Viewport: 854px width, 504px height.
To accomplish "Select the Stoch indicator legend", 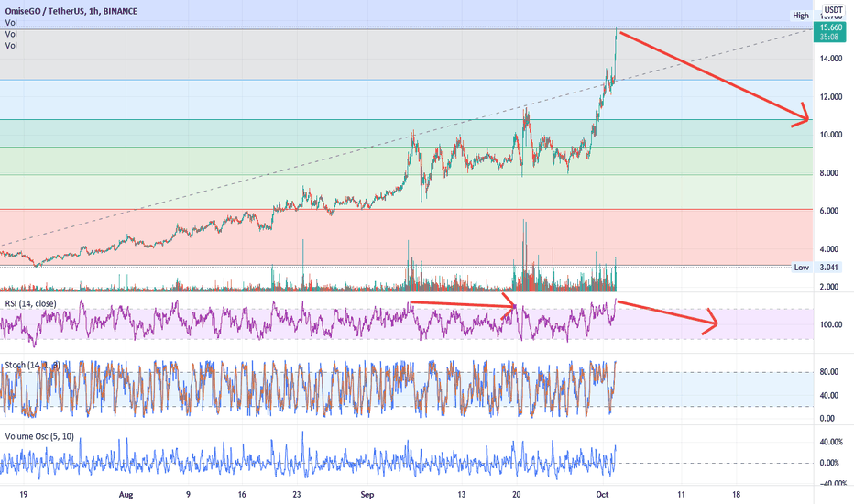I will coord(32,365).
